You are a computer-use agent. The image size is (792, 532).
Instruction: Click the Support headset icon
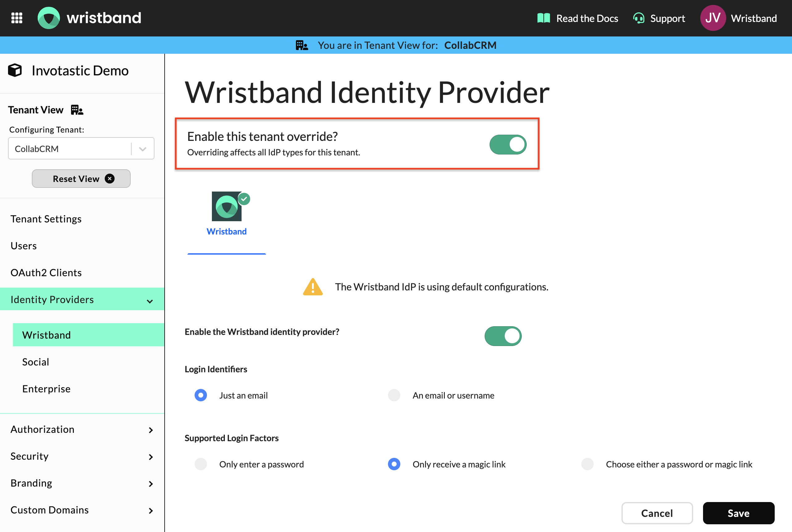point(639,18)
